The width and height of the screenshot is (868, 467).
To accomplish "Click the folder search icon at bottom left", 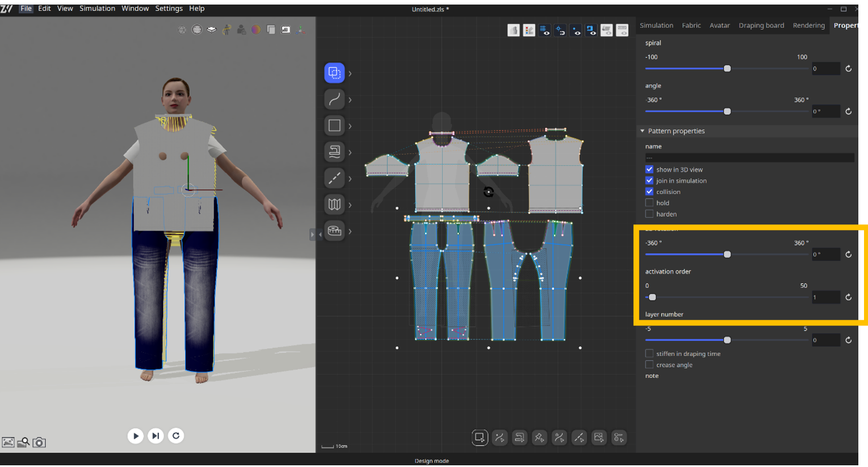I will (x=23, y=442).
